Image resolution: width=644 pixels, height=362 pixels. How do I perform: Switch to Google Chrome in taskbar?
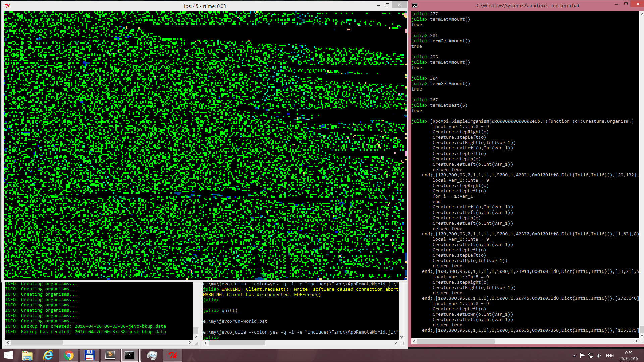(x=69, y=355)
